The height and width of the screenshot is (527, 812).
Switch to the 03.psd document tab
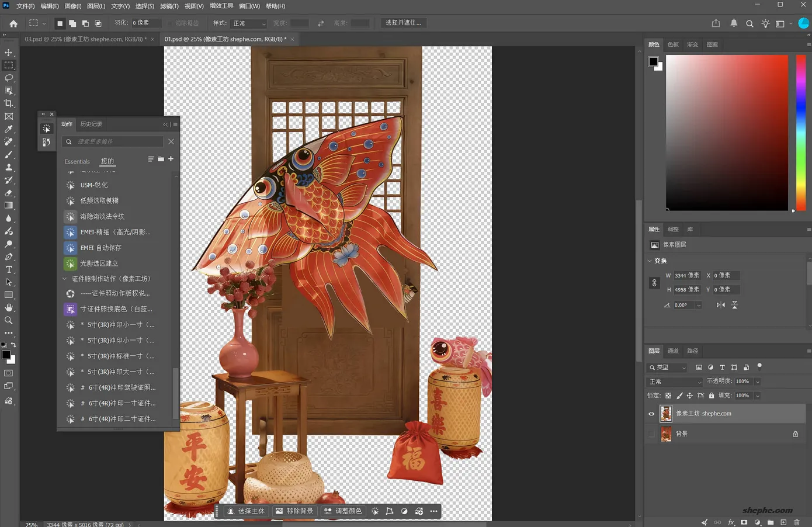tap(85, 39)
